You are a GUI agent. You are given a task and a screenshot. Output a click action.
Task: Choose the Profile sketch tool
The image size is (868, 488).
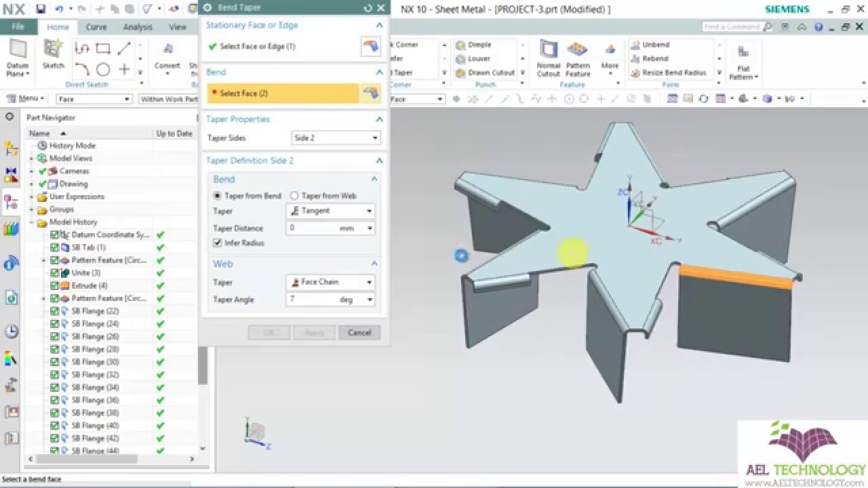coord(82,48)
